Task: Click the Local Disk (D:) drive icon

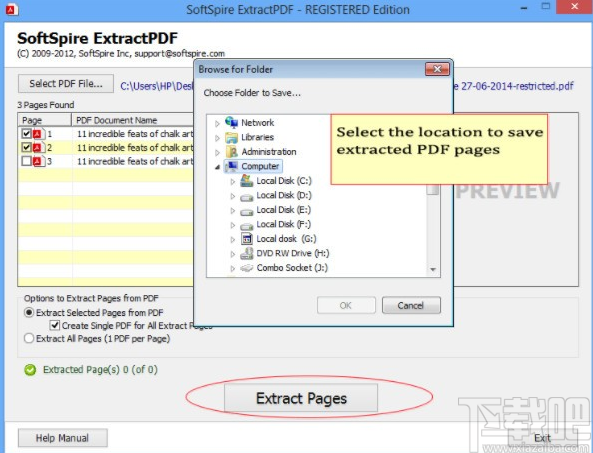Action: coord(247,197)
